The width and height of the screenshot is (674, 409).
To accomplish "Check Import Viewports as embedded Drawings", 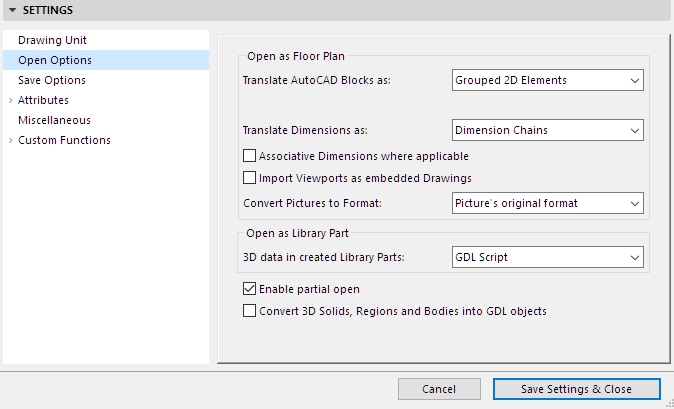I will pyautogui.click(x=250, y=178).
